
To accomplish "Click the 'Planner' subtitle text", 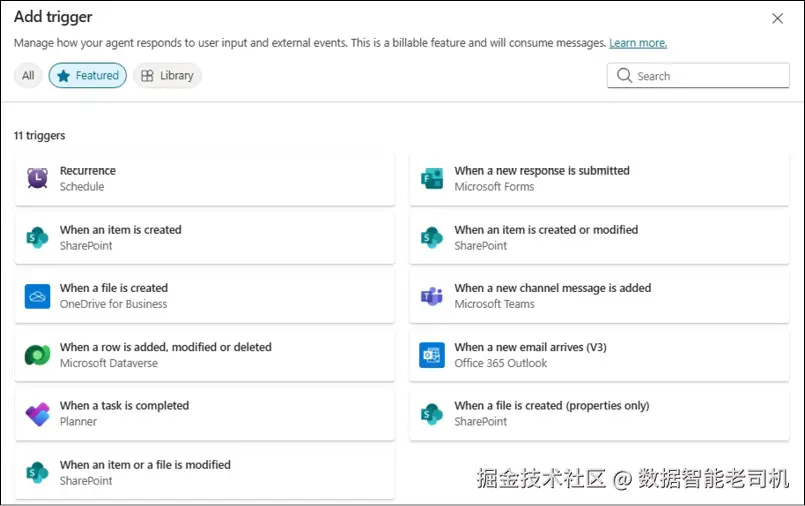I will [x=78, y=422].
